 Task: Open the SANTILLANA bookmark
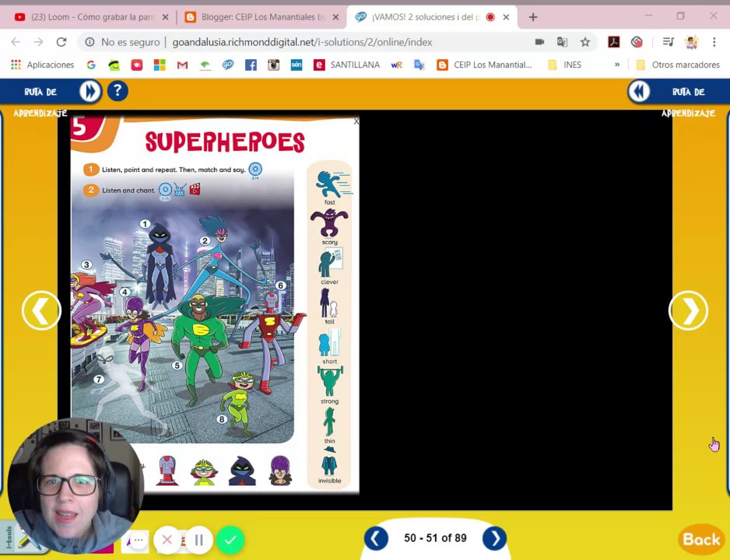click(346, 65)
